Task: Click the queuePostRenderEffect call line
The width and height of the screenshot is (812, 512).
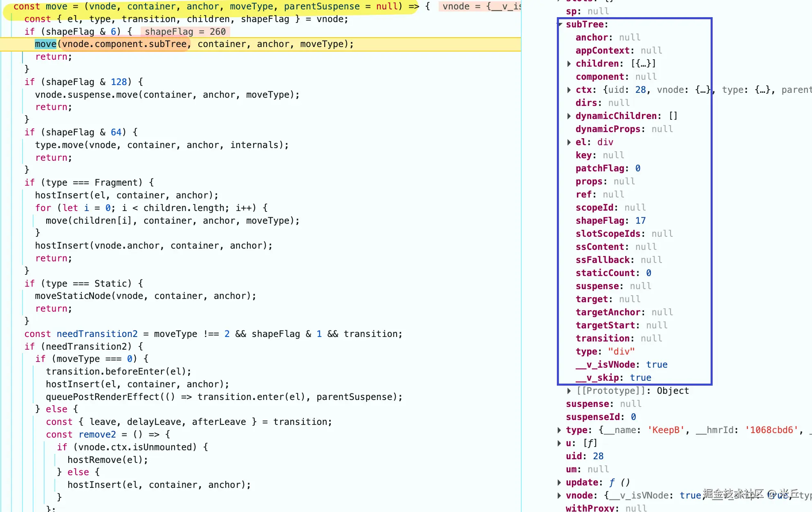Action: pos(224,397)
